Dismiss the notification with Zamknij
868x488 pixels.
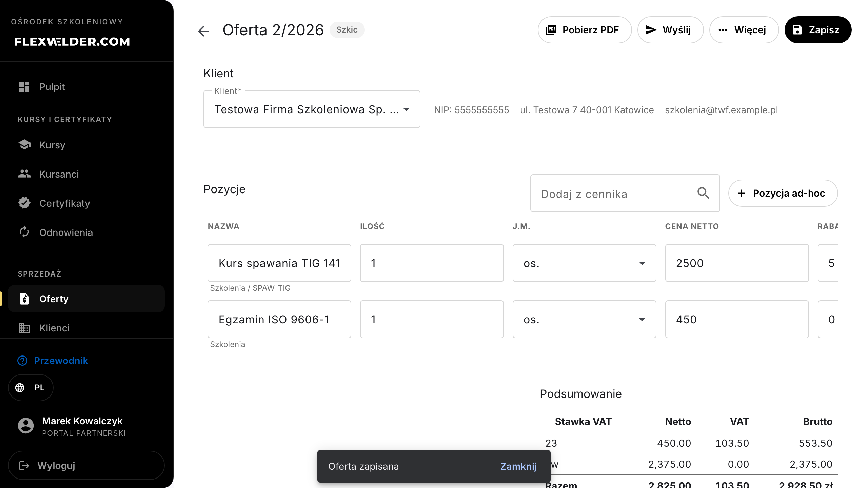[518, 466]
